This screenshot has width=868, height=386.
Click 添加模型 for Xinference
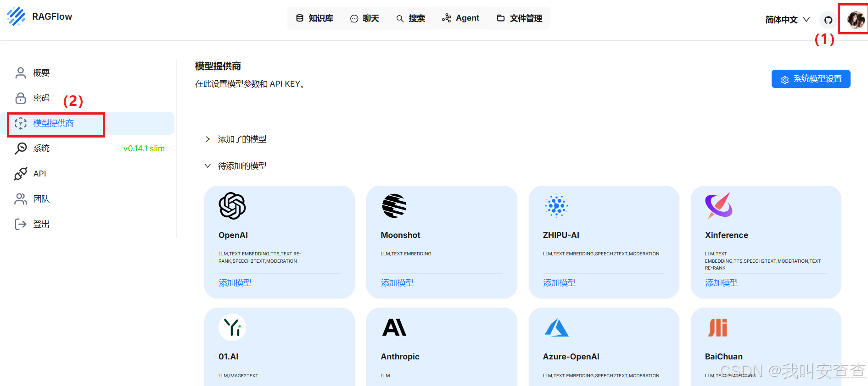(x=722, y=283)
